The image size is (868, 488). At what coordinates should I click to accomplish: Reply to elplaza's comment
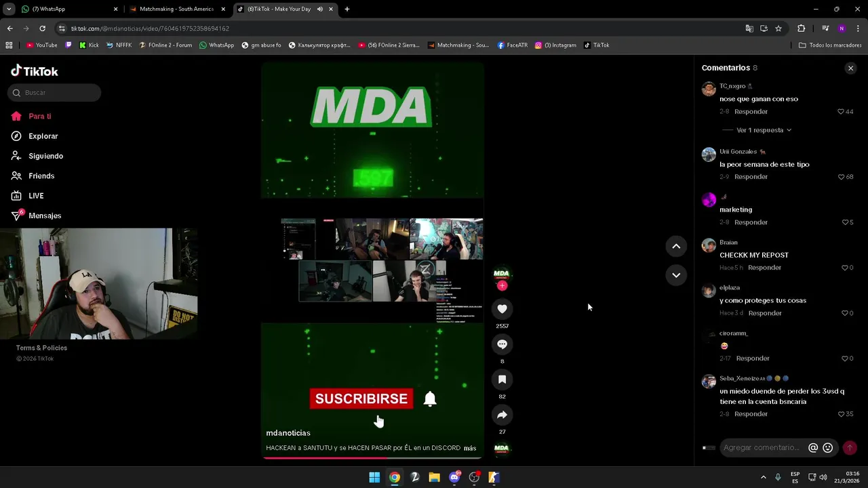click(x=765, y=313)
